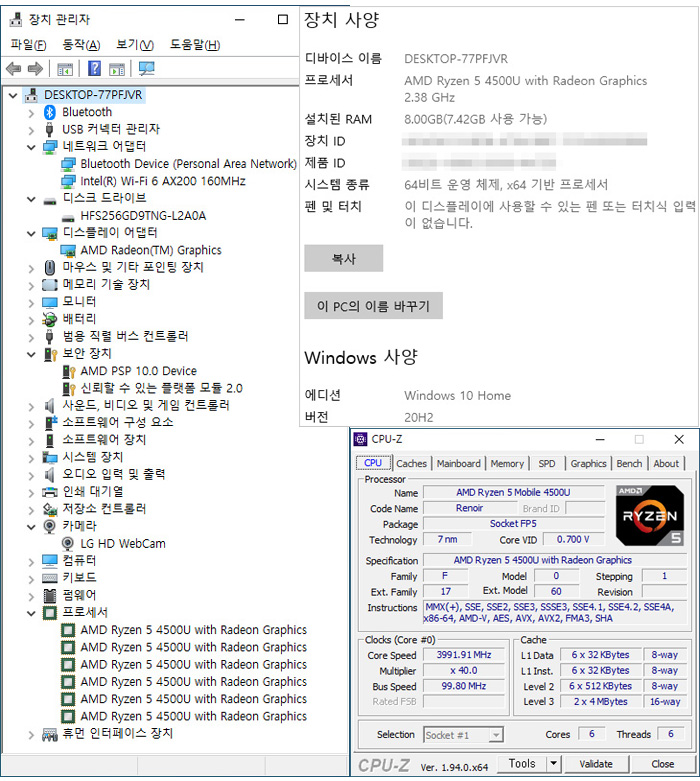Click the USB 커넥터 관리자 plug icon

[49, 130]
